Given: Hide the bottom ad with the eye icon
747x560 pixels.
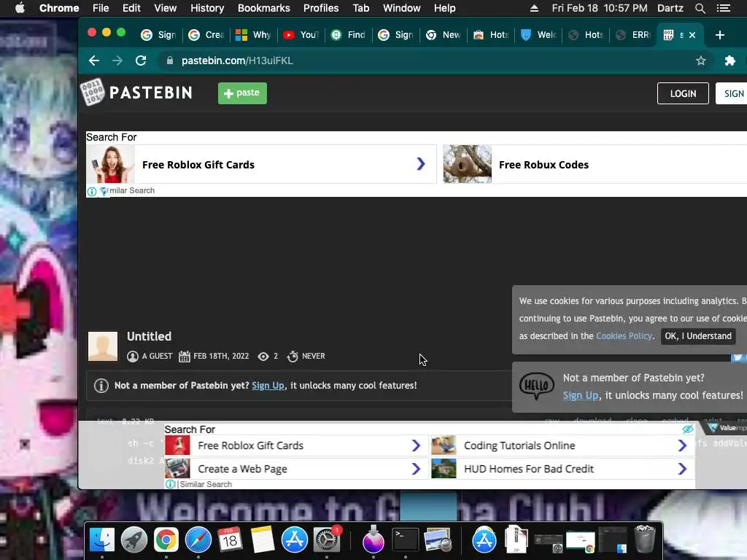Looking at the screenshot, I should coord(687,429).
